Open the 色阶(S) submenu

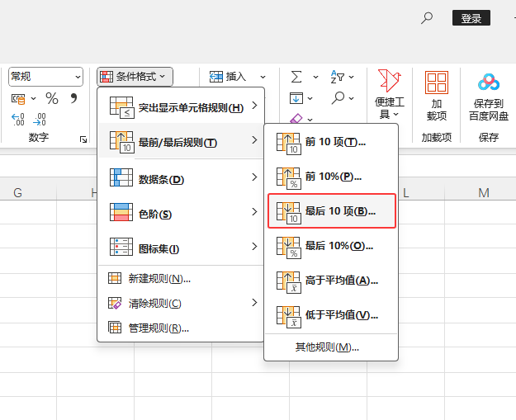point(181,213)
